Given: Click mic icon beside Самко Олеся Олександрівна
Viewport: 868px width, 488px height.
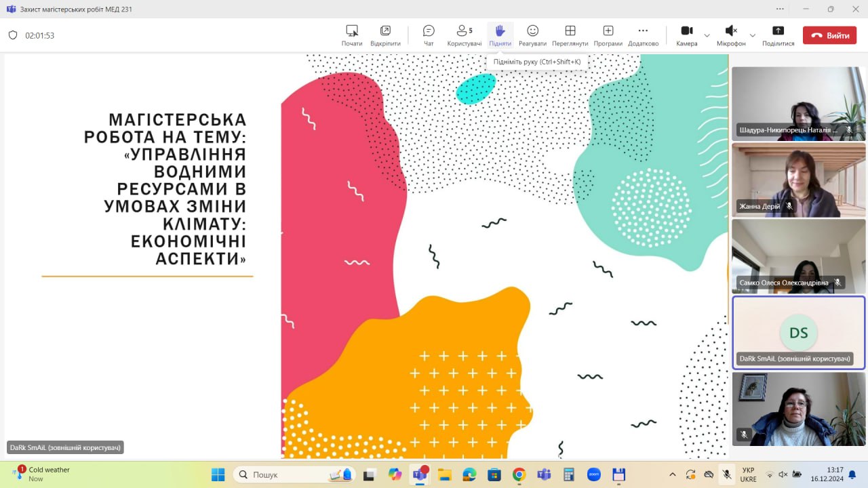Looking at the screenshot, I should click(x=837, y=283).
